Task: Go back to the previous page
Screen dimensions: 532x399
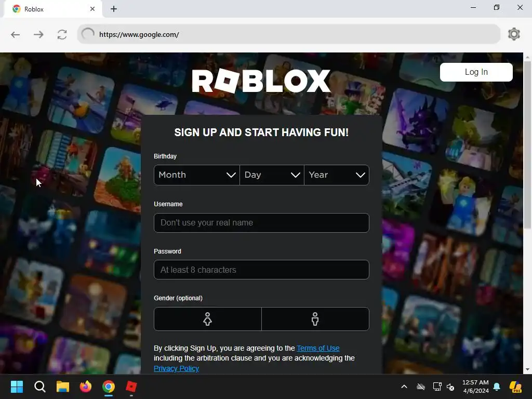Action: tap(15, 35)
